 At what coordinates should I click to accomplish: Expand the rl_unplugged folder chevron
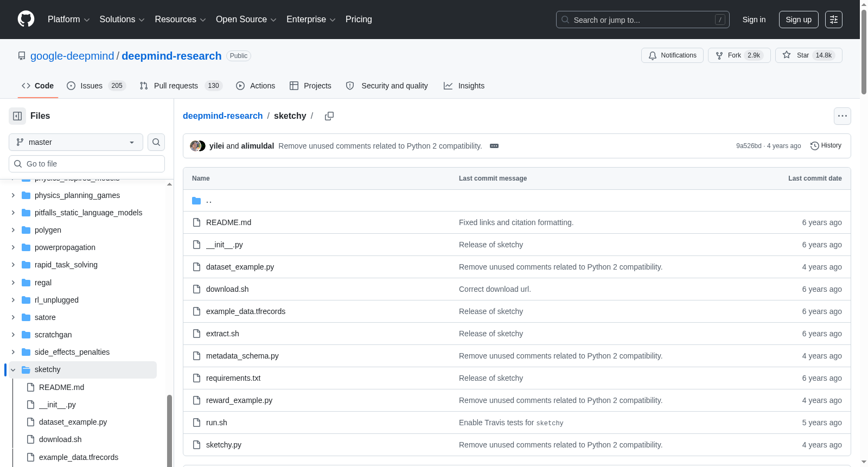point(13,300)
